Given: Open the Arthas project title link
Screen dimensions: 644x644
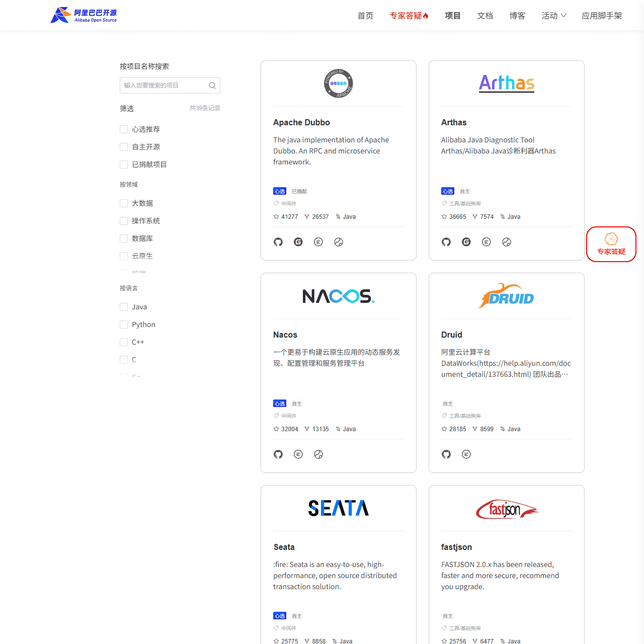Looking at the screenshot, I should (x=454, y=122).
